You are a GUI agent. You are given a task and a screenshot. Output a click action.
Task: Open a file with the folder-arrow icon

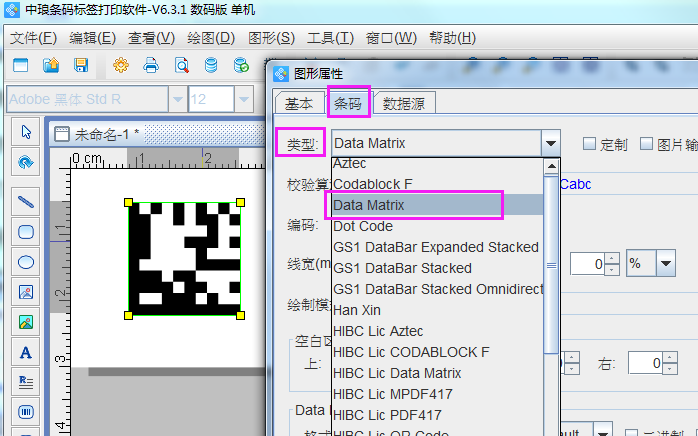tap(51, 65)
